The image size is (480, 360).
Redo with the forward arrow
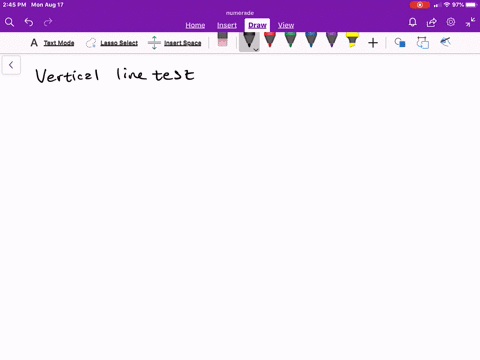click(x=48, y=22)
